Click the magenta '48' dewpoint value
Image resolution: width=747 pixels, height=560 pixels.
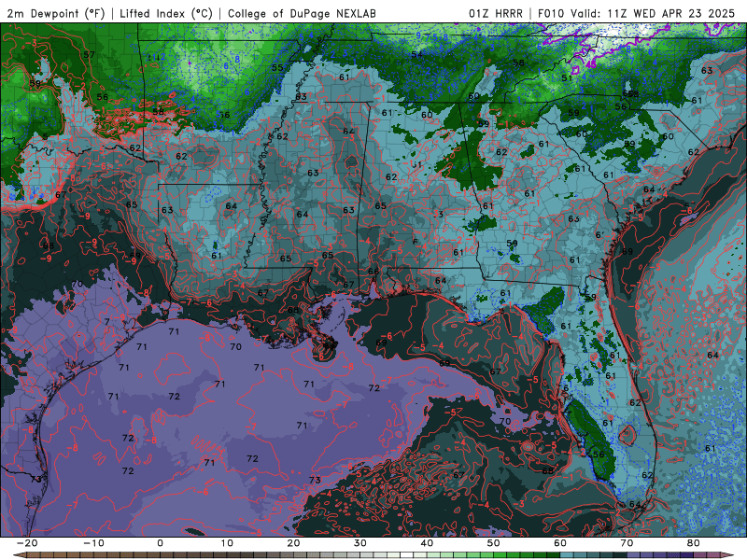coord(590,63)
